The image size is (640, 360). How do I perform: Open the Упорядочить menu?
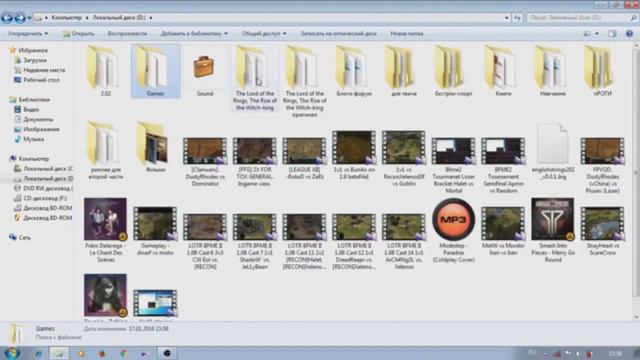click(x=28, y=33)
